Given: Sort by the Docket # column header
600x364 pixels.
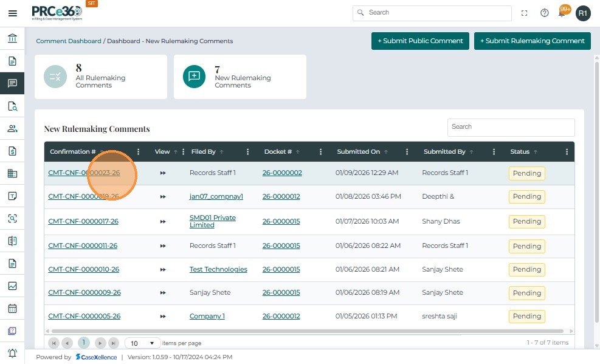Looking at the screenshot, I should click(x=278, y=152).
